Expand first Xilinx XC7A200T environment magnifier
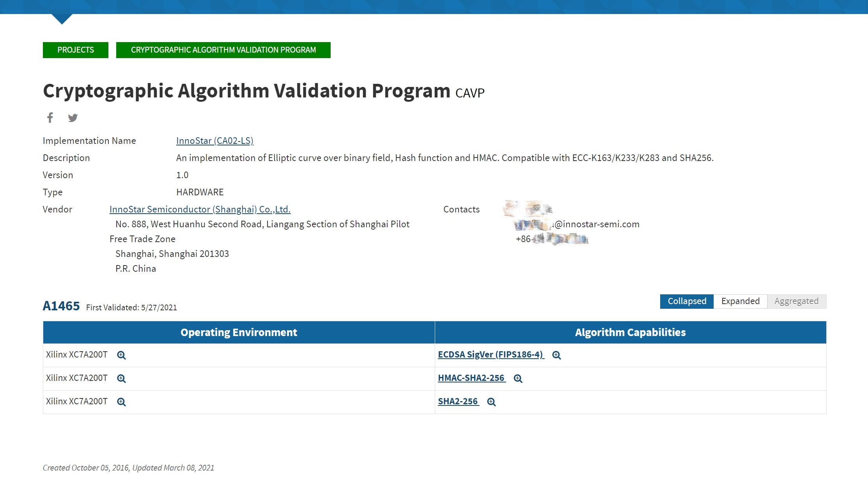Image resolution: width=868 pixels, height=492 pixels. (x=121, y=355)
